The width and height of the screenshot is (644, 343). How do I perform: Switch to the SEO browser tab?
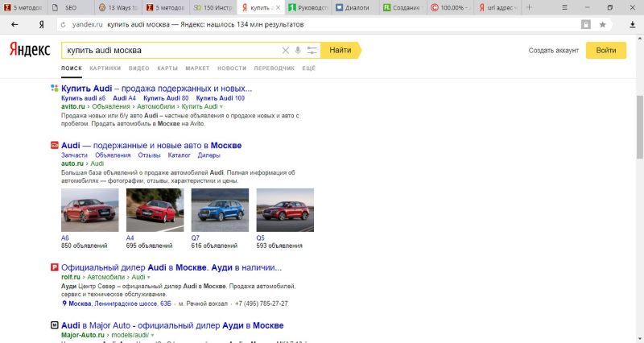pyautogui.click(x=70, y=7)
